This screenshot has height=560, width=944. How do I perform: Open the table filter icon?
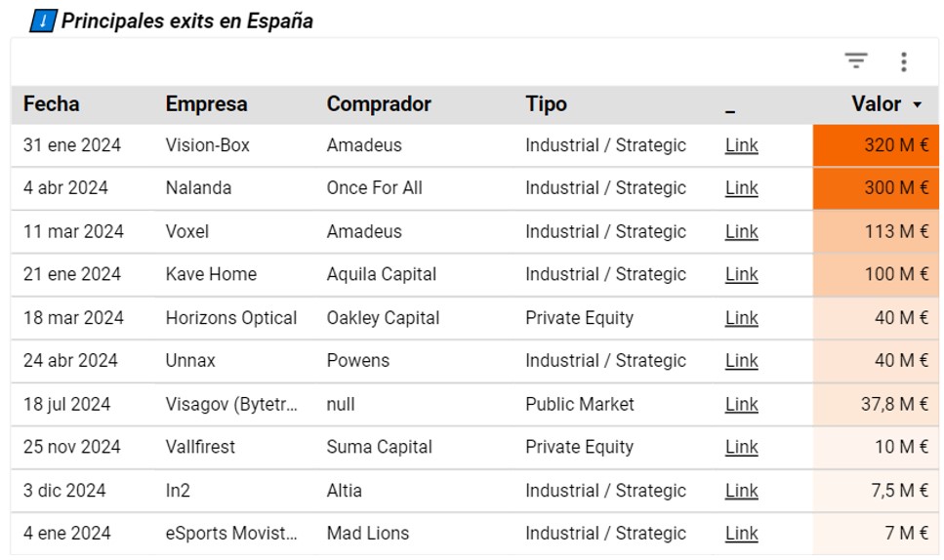[x=856, y=61]
